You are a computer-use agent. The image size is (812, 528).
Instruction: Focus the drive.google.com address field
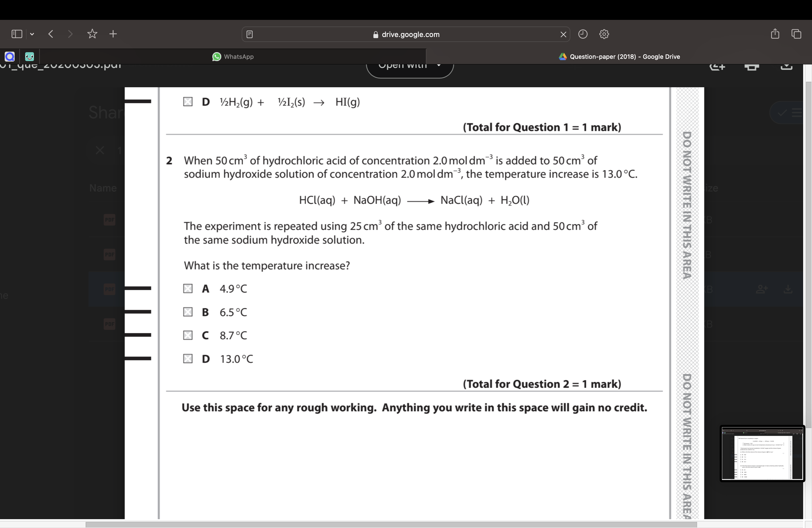tap(406, 34)
